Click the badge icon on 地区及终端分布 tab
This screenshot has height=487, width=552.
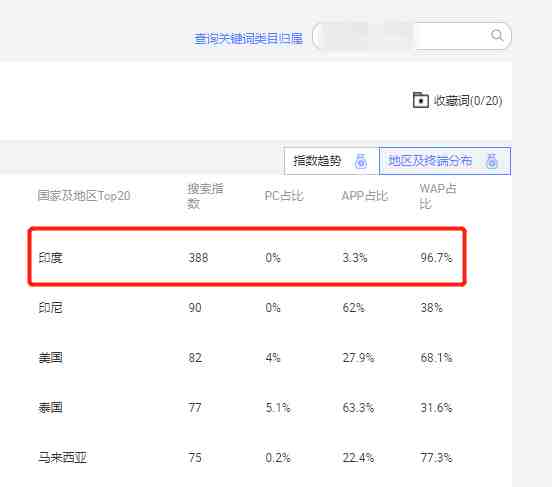click(x=492, y=161)
